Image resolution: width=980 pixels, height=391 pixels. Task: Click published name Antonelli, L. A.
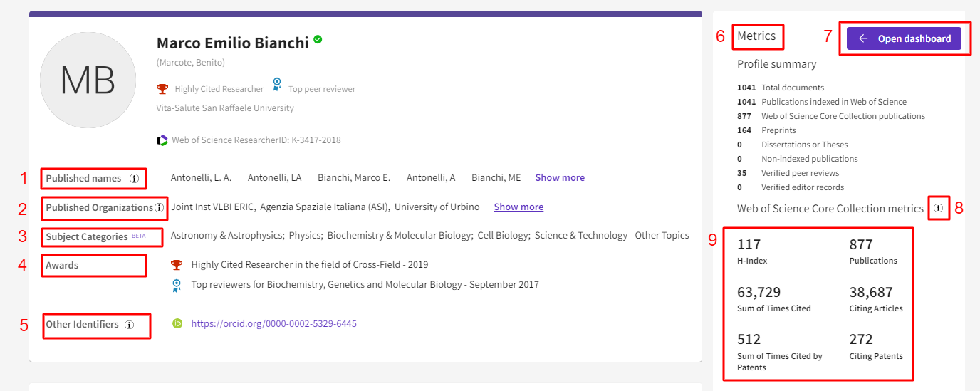point(202,177)
